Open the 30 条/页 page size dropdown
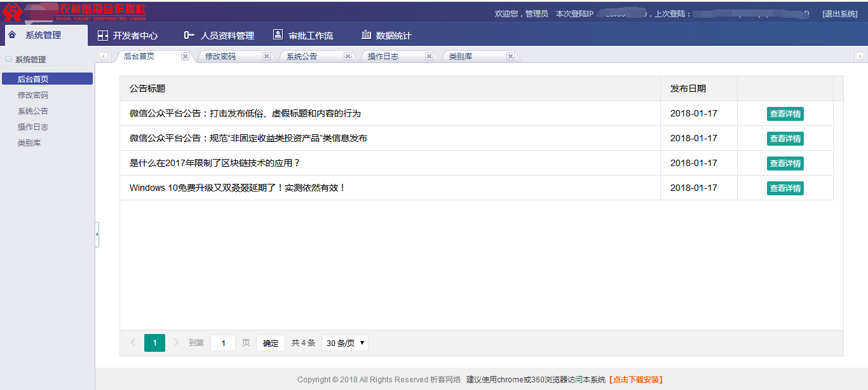The width and height of the screenshot is (868, 390). click(x=344, y=343)
